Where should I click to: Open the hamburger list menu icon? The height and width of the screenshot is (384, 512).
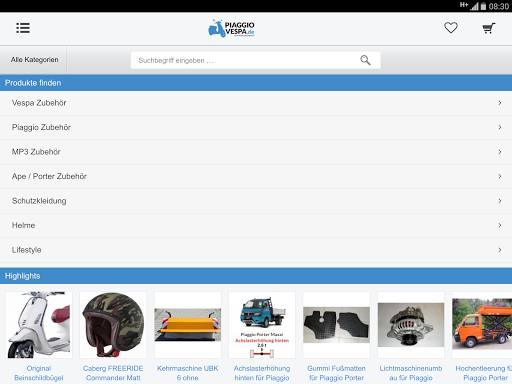(x=23, y=28)
